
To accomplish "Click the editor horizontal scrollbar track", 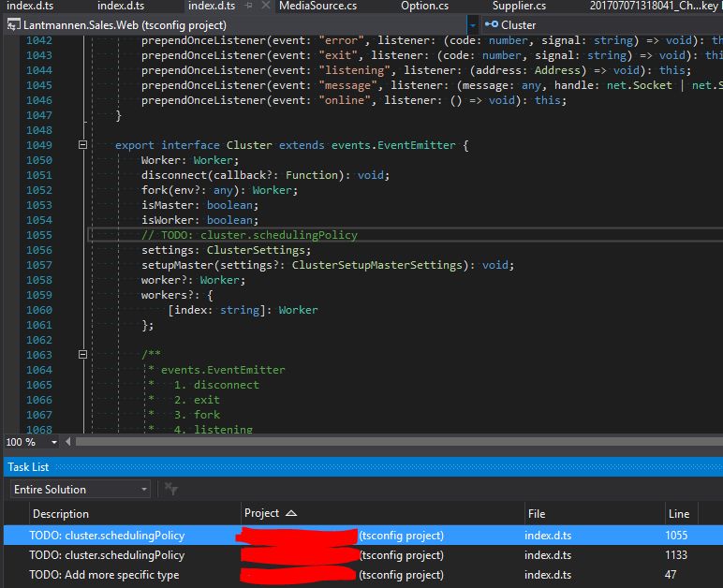I will (x=399, y=442).
